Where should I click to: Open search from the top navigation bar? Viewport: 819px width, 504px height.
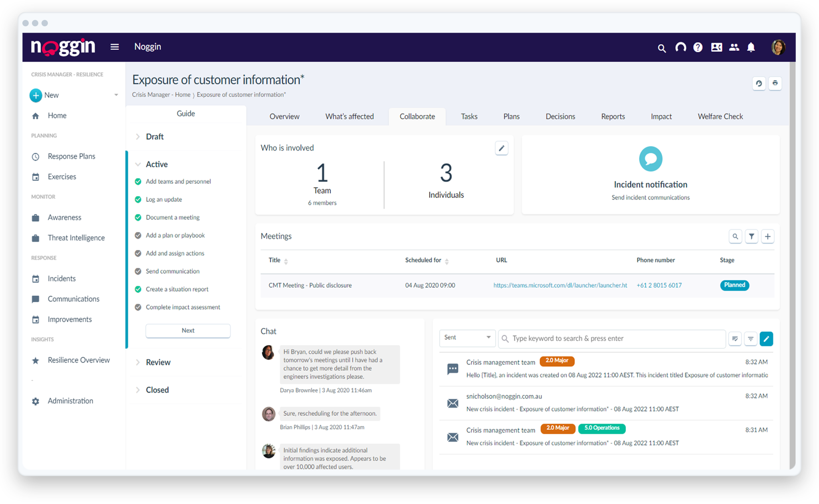(662, 47)
